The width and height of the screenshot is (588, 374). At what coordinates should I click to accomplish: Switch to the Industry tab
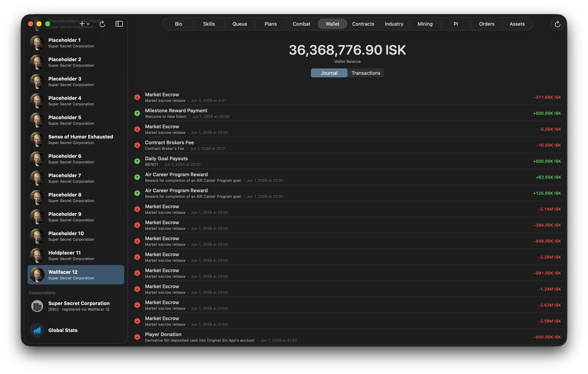(x=394, y=24)
